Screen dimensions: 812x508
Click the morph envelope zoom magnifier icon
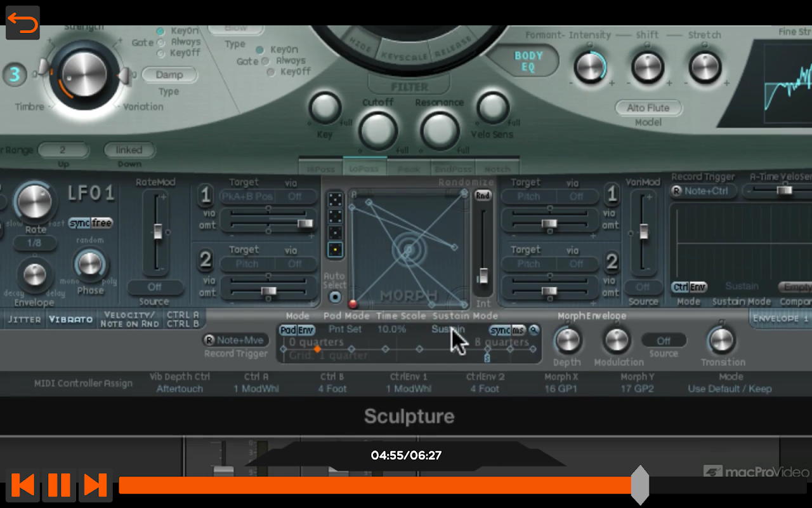534,330
